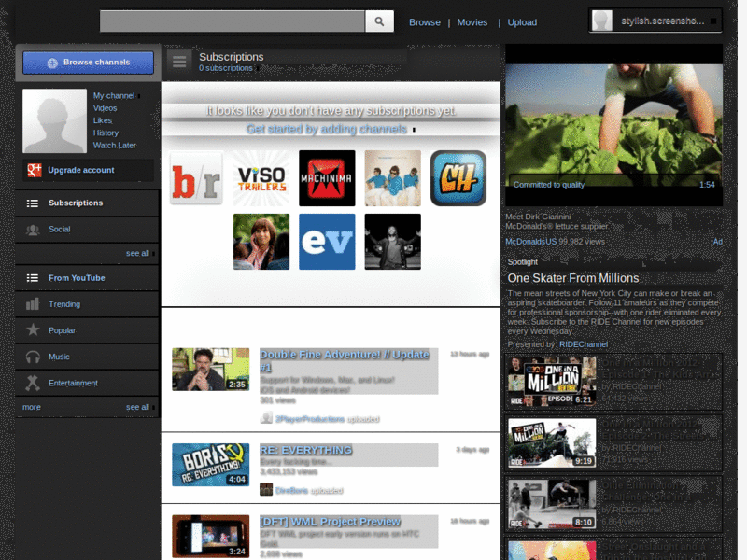Click the blue-shirts band channel thumbnail
Viewport: 747px width, 560px height.
[x=392, y=178]
